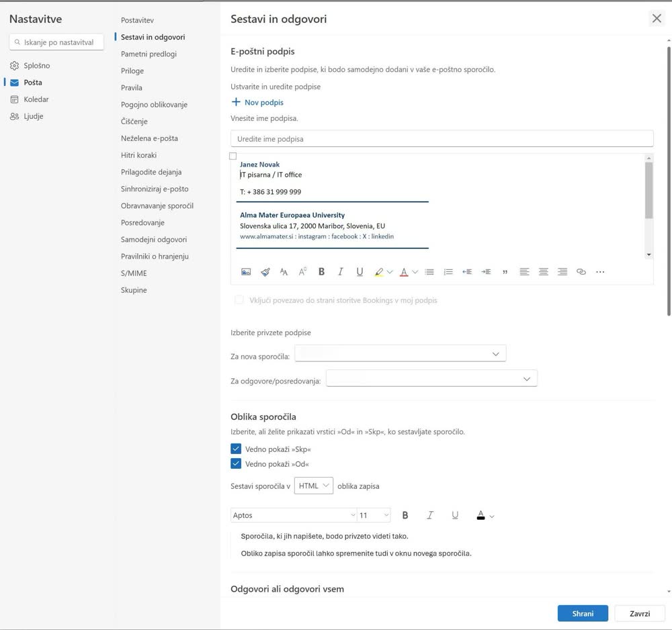Viewport: 672px width, 630px height.
Task: Uncheck Vedno pokaži »Od«
Action: point(236,463)
